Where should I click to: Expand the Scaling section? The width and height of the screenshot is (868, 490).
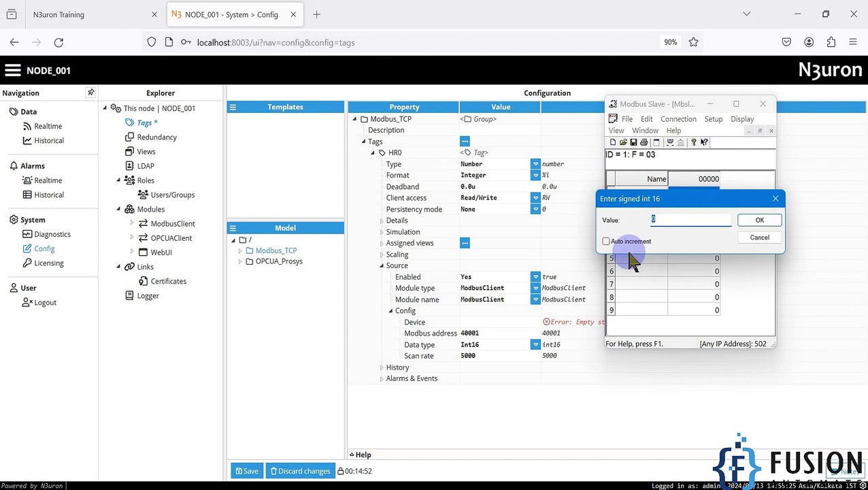point(382,255)
